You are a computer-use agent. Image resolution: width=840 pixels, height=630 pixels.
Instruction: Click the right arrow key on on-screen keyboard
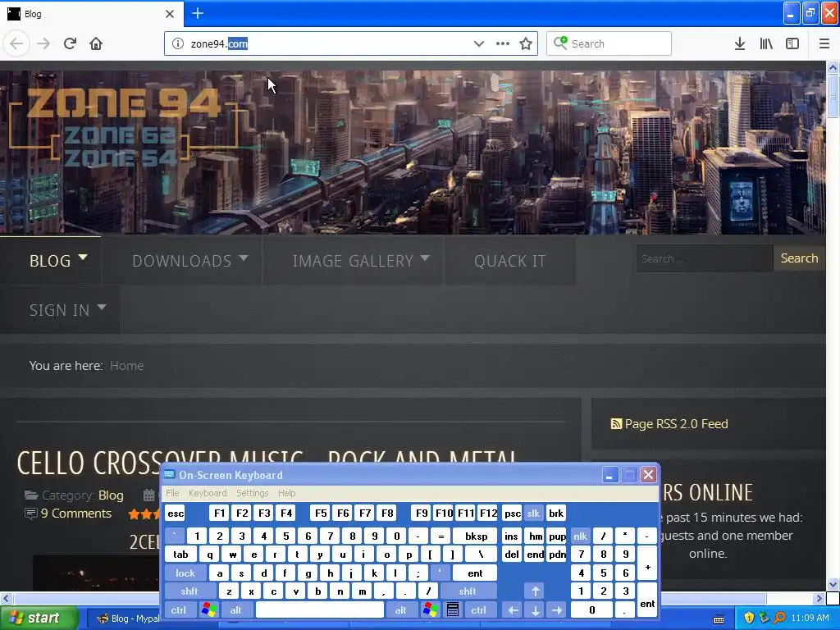557,609
